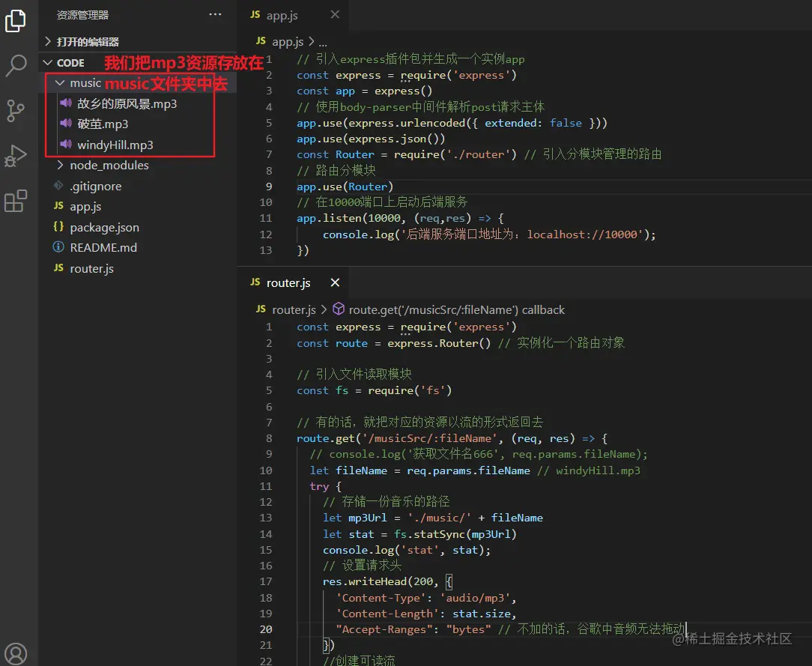Viewport: 812px width, 666px height.
Task: Click route.get callback breadcrumb symbol
Action: click(x=456, y=309)
